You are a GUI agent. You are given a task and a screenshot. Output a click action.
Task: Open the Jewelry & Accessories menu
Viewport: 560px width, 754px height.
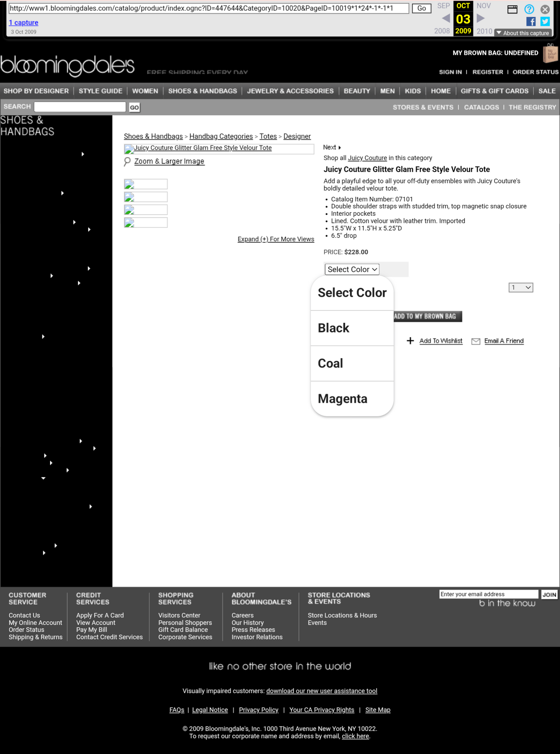click(290, 91)
